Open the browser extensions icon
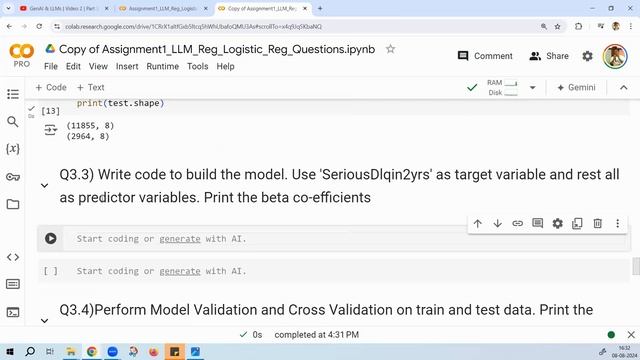The image size is (640, 360). pos(578,27)
